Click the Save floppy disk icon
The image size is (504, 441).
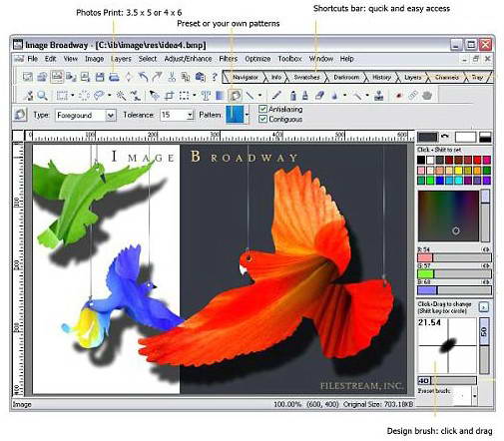point(100,77)
